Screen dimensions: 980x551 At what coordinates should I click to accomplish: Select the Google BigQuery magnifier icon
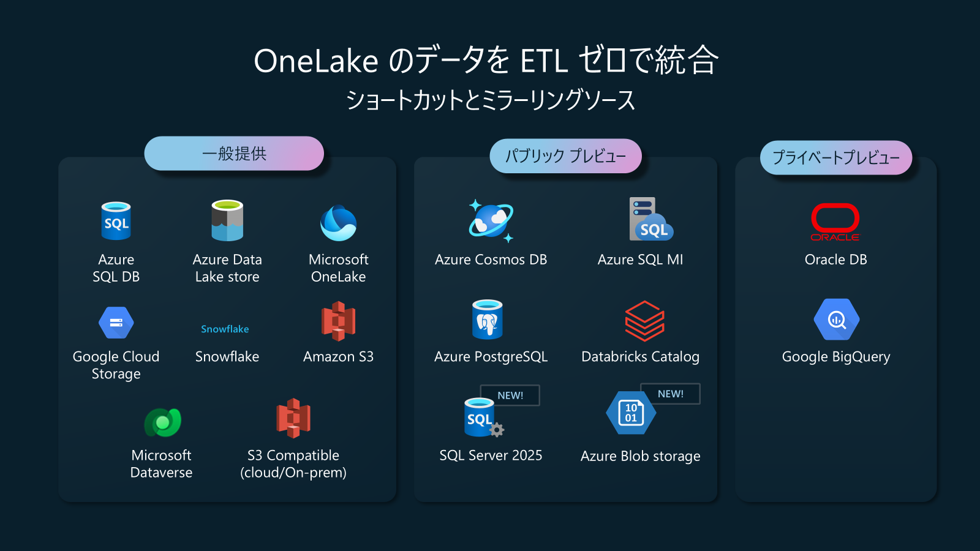(x=837, y=319)
